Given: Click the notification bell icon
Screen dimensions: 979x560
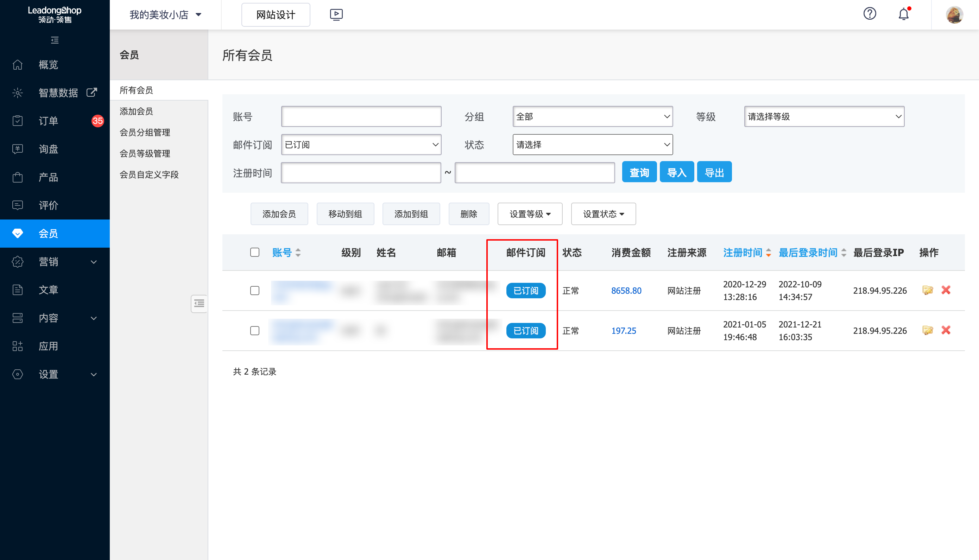Looking at the screenshot, I should click(x=904, y=14).
